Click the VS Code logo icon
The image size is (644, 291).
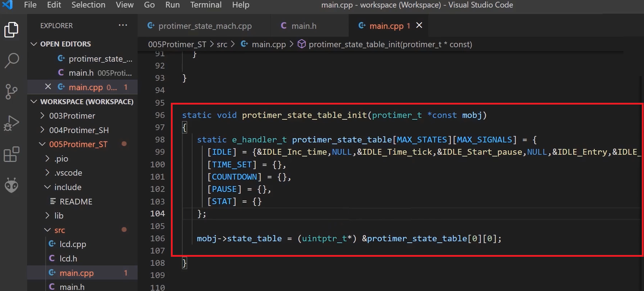click(8, 5)
